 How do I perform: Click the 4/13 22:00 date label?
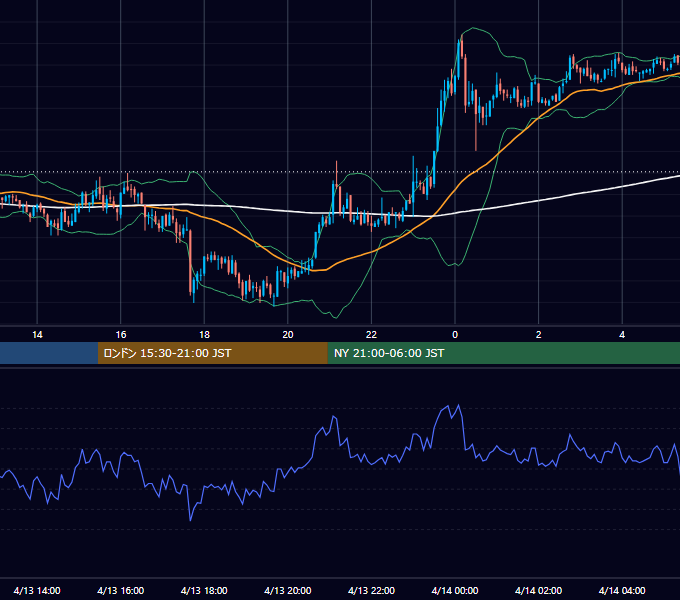tap(371, 590)
